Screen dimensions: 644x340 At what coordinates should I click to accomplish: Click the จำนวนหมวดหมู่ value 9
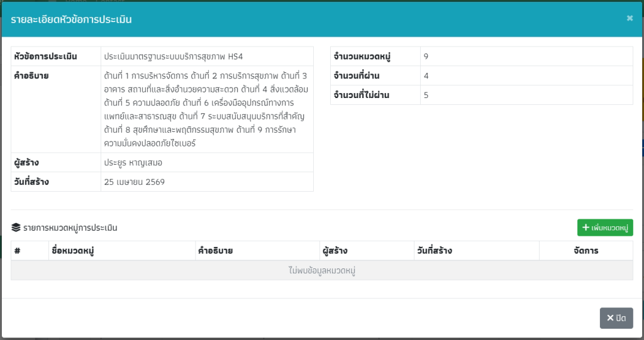coord(426,57)
